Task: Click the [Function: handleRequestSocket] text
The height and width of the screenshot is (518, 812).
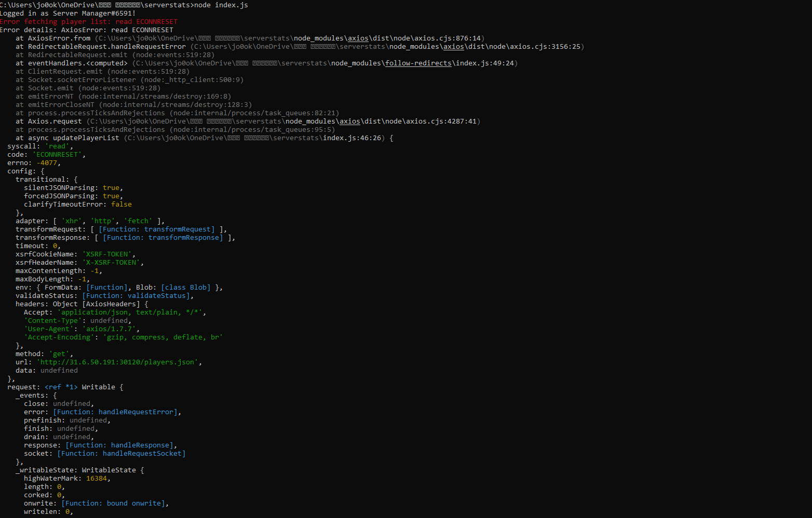Action: click(121, 454)
